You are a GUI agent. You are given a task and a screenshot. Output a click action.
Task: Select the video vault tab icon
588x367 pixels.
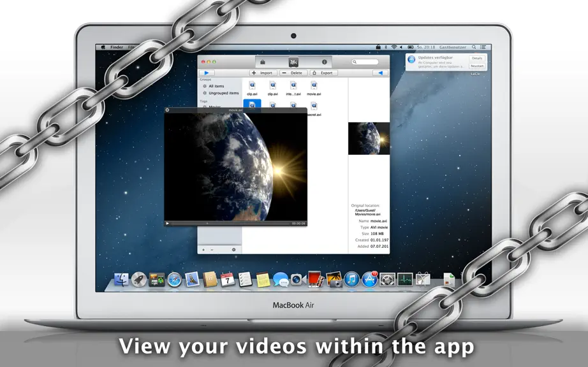coord(293,62)
